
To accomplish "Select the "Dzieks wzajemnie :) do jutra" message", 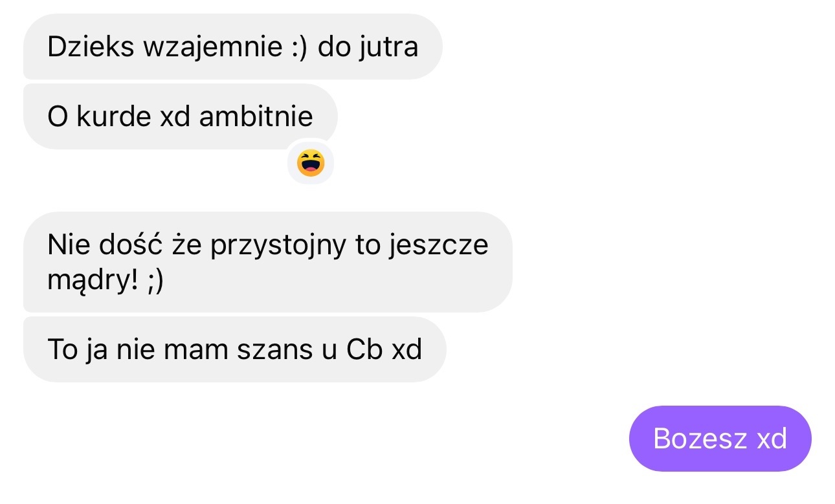I will 233,47.
